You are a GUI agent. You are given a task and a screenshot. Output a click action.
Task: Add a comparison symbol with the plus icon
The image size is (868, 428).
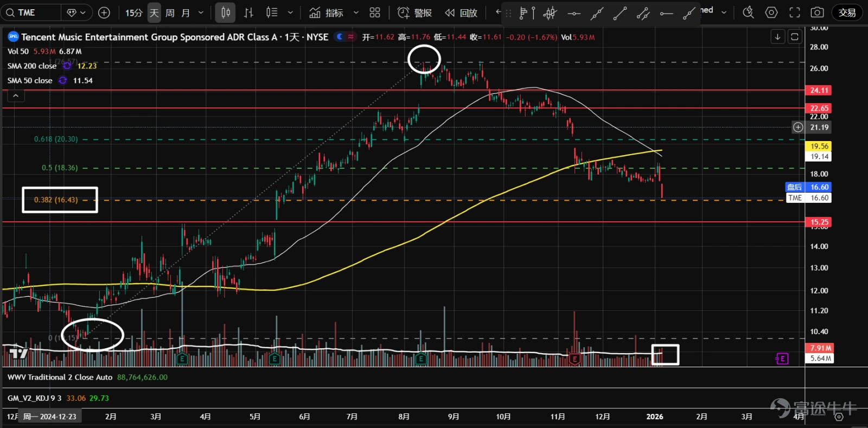pyautogui.click(x=104, y=12)
